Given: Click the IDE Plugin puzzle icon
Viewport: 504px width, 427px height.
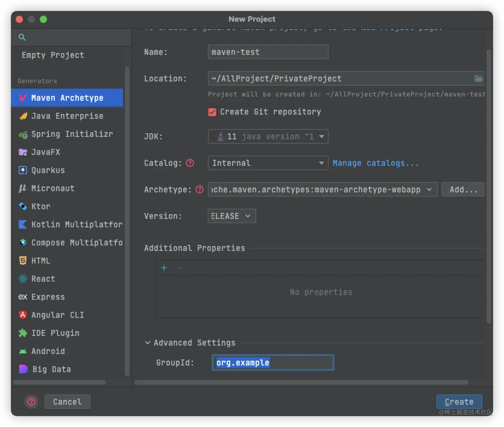Looking at the screenshot, I should 23,333.
